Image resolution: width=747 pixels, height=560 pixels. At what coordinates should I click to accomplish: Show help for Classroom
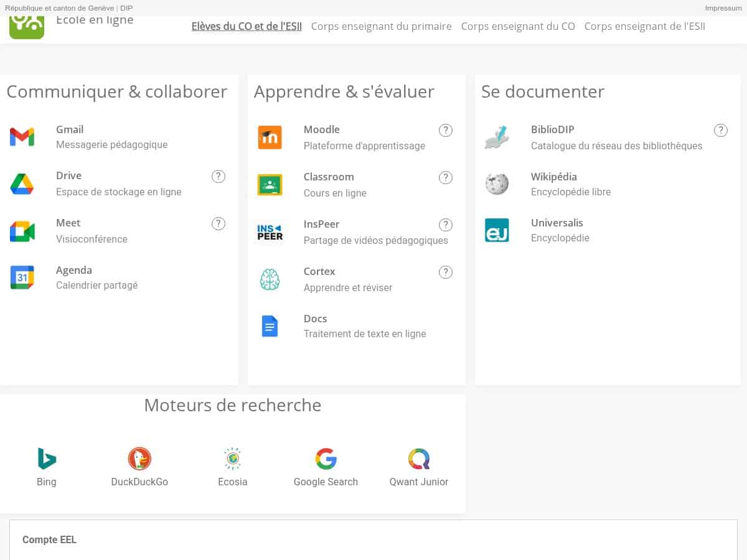click(446, 177)
